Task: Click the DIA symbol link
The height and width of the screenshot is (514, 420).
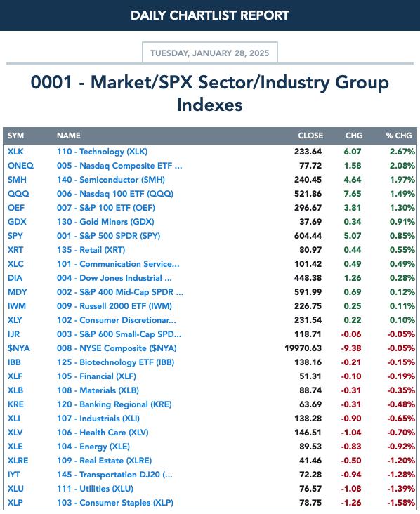Action: [x=15, y=278]
